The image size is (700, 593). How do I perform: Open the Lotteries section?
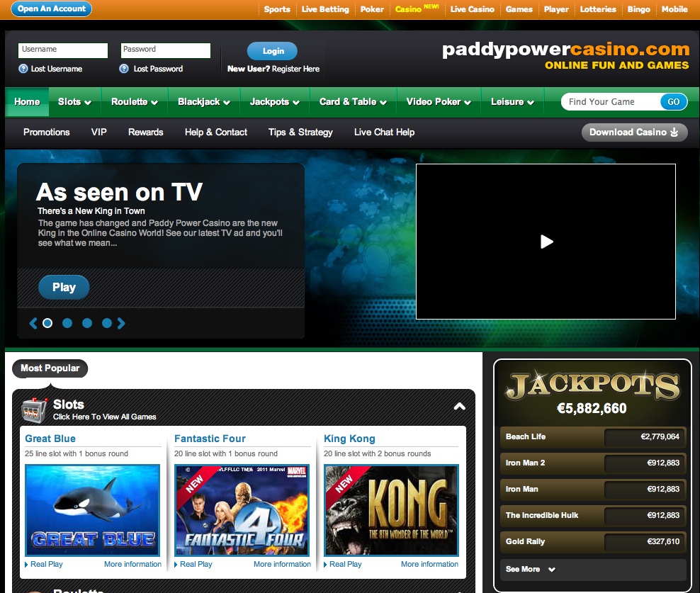pyautogui.click(x=598, y=9)
